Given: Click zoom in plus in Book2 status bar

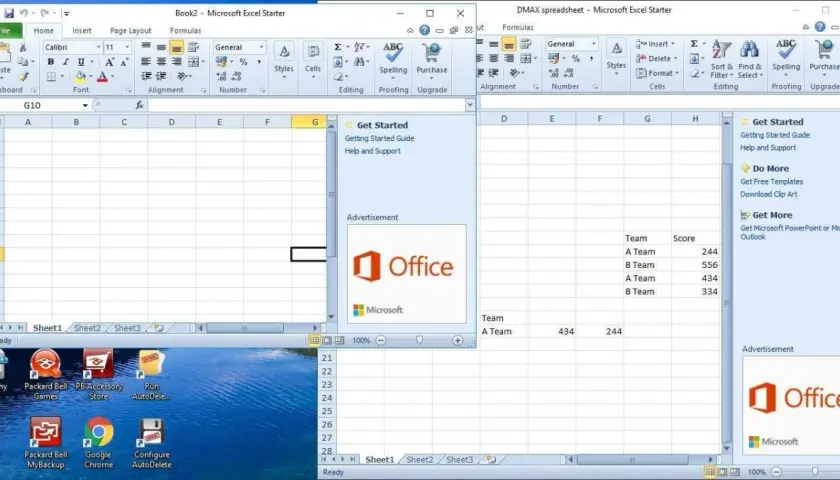Looking at the screenshot, I should pos(458,340).
